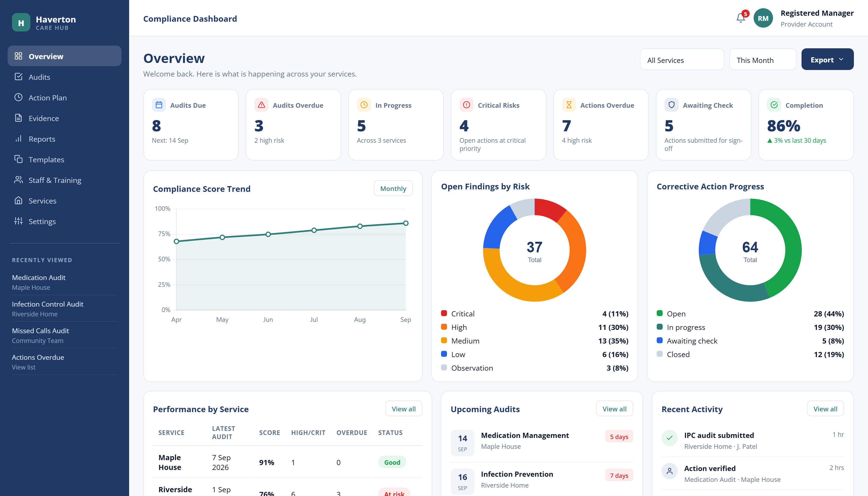868x496 pixels.
Task: Open the This Month period dropdown
Action: point(762,59)
